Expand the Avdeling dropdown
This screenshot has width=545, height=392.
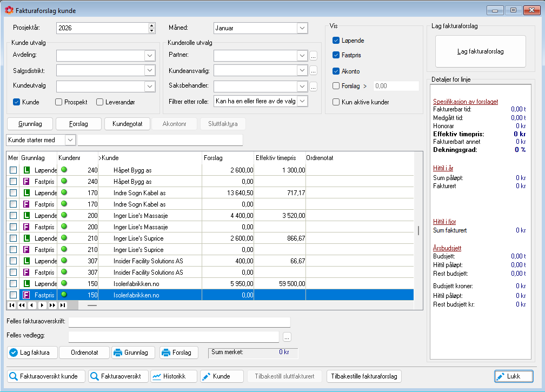[150, 55]
